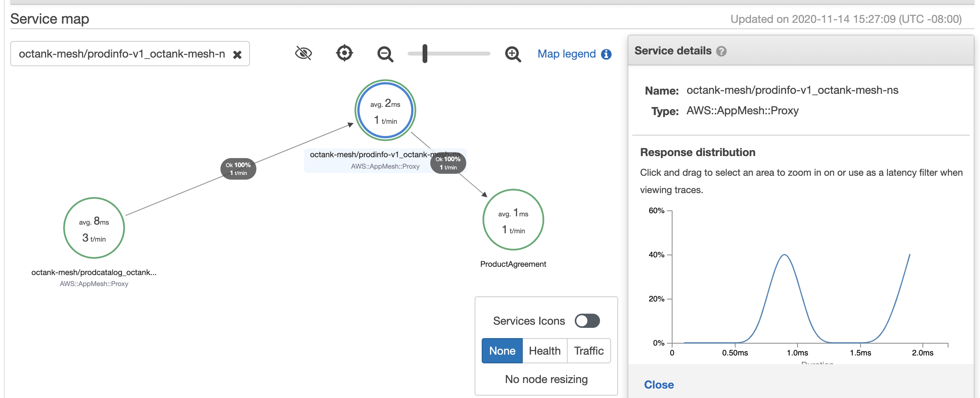Click the octank-mesh/prodinfo-v1 node label on map
980x398 pixels.
[x=385, y=154]
